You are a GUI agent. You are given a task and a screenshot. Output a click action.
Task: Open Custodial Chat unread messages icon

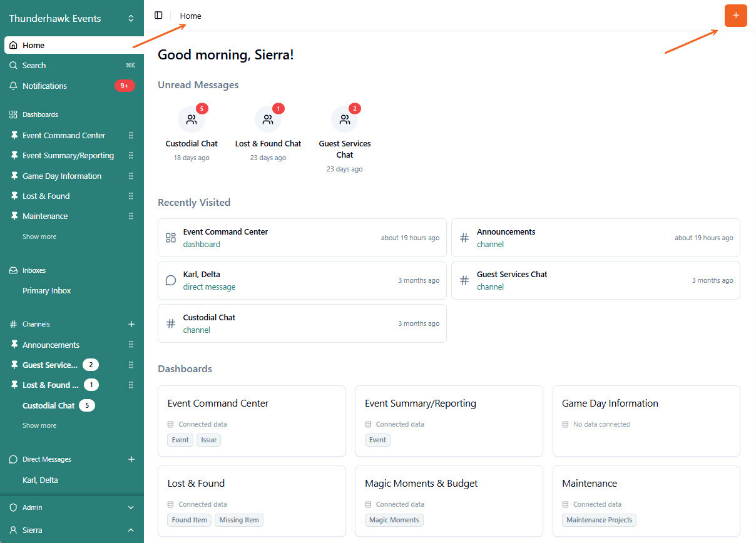(192, 119)
